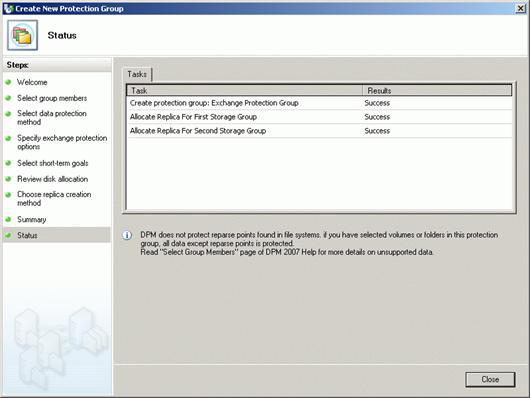The width and height of the screenshot is (530, 398).
Task: Go to Select short-term goals step
Action: 53,163
